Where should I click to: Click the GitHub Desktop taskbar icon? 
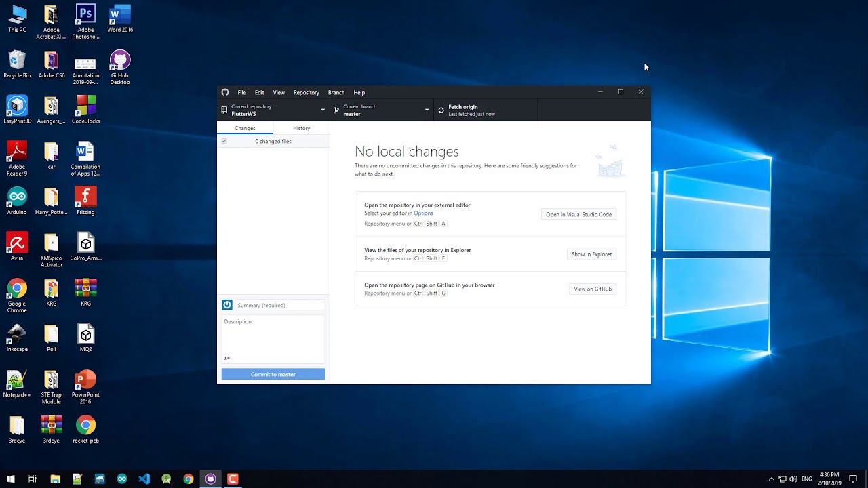(x=210, y=479)
